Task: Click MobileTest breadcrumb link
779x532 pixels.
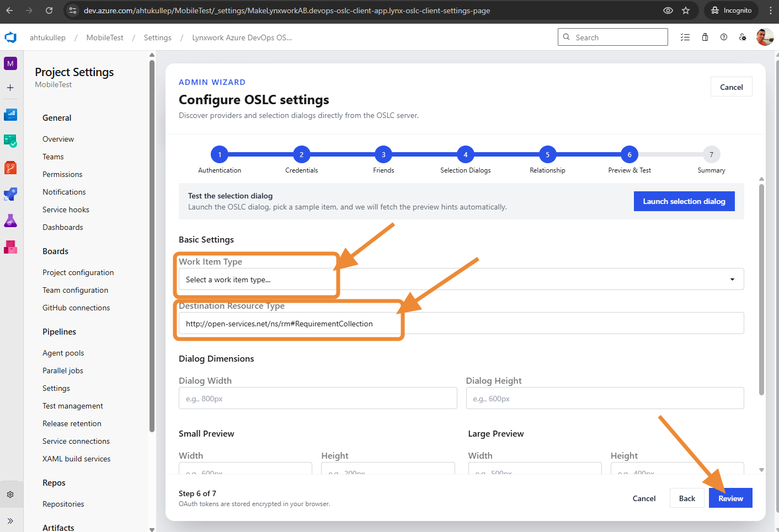Action: tap(105, 37)
